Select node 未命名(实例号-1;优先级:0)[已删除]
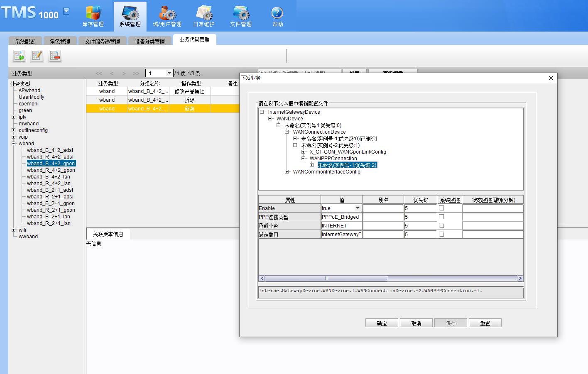Screen dimensions: 588x374 click(339, 139)
